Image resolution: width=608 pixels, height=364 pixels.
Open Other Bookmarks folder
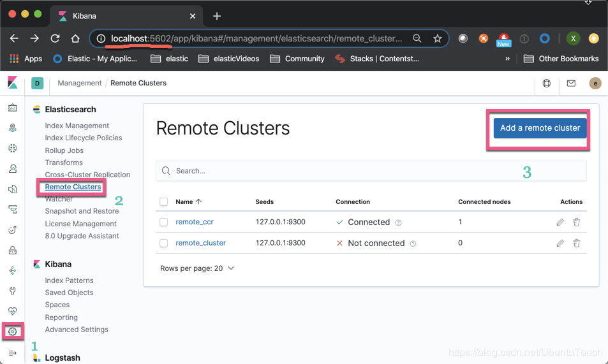tap(561, 59)
